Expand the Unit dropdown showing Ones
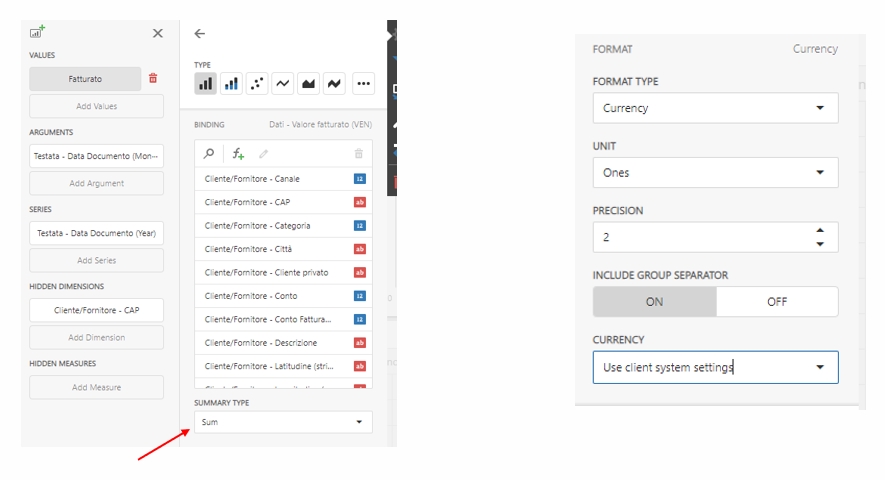Screen dimensions: 885x480 (715, 173)
